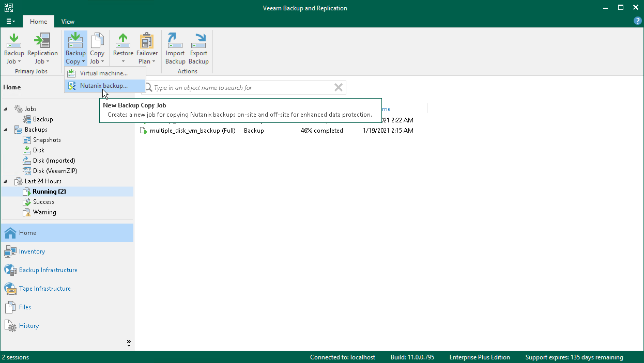Select Disk under Backups
This screenshot has height=363, width=644.
pyautogui.click(x=39, y=150)
